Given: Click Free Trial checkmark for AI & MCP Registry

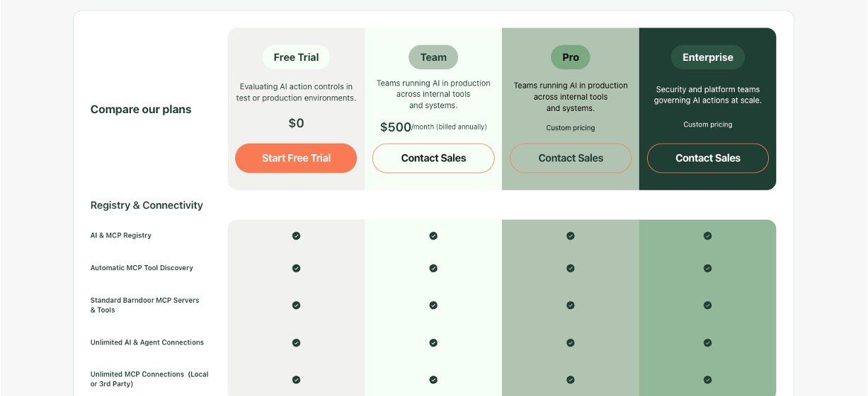Looking at the screenshot, I should [296, 236].
